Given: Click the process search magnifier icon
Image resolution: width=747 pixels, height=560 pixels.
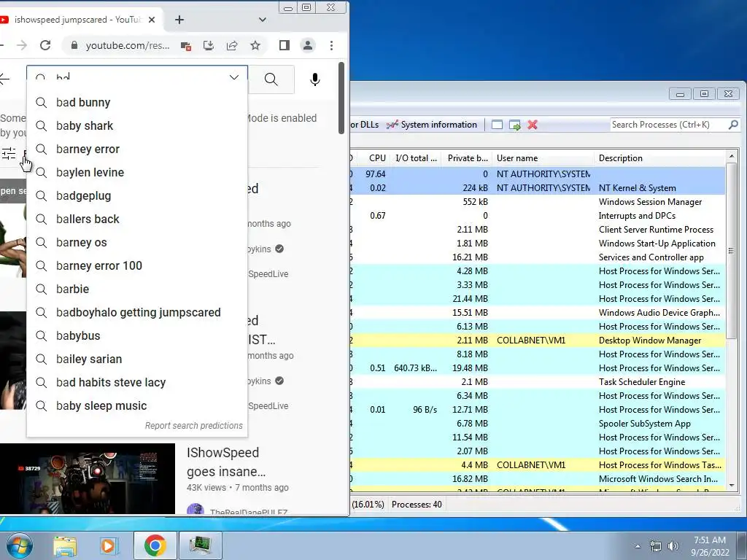Looking at the screenshot, I should 733,125.
